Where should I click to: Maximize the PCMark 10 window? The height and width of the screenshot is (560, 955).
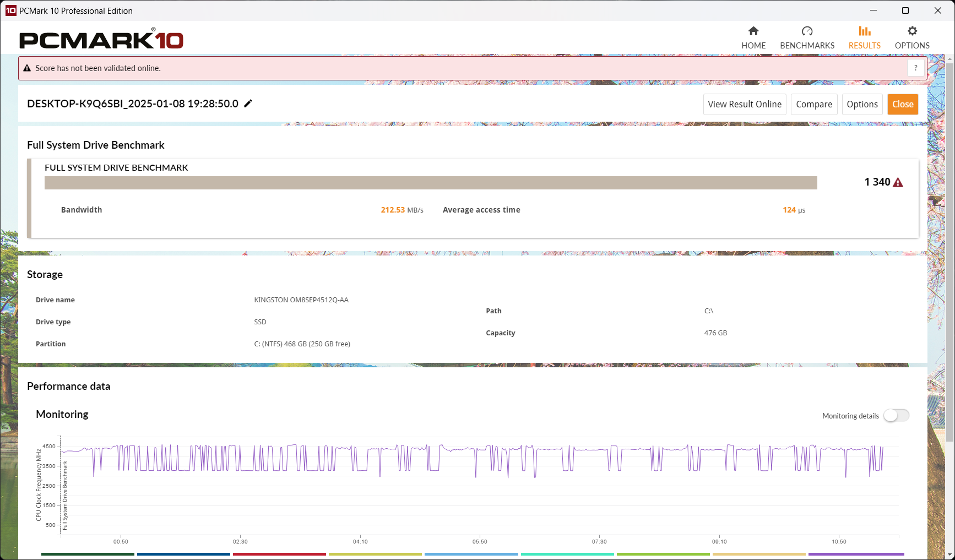(905, 10)
